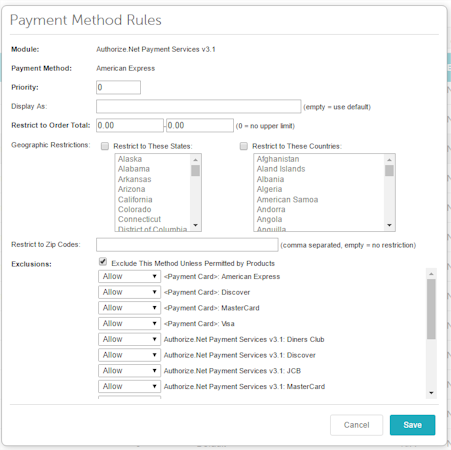This screenshot has width=451, height=450.
Task: Toggle Restrict to These Countries checkbox
Action: [244, 146]
